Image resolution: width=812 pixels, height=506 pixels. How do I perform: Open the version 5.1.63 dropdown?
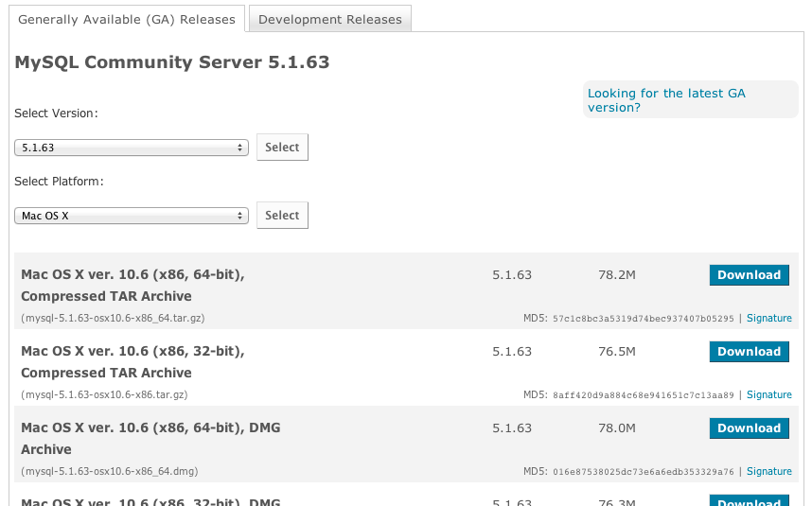[x=132, y=148]
